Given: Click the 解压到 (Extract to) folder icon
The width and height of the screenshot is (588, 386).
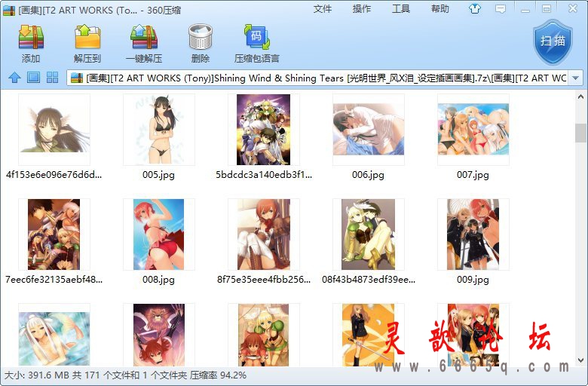Looking at the screenshot, I should [x=87, y=38].
